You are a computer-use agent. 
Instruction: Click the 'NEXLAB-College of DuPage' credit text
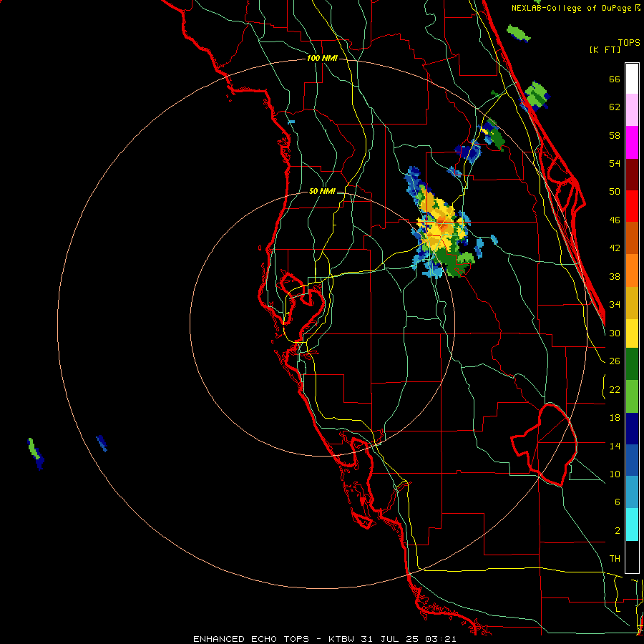coord(572,8)
